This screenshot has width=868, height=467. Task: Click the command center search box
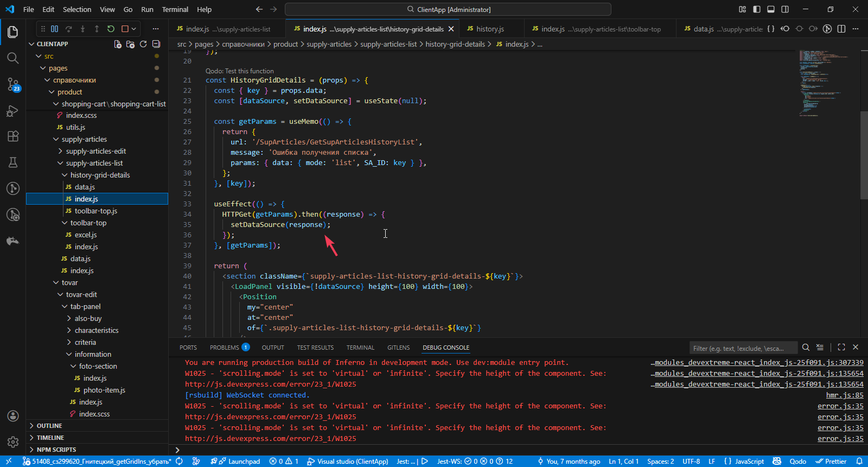(x=448, y=9)
